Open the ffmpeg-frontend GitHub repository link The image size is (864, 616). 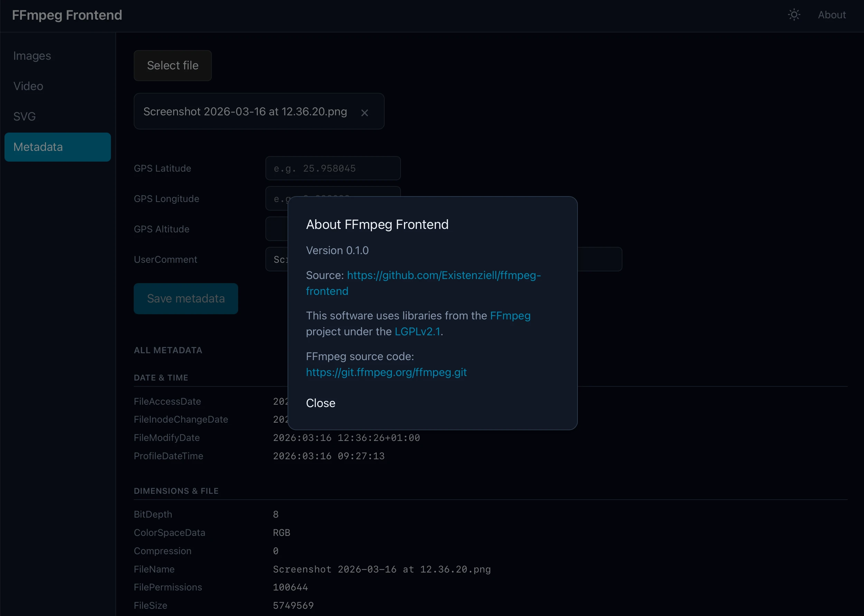[443, 276]
